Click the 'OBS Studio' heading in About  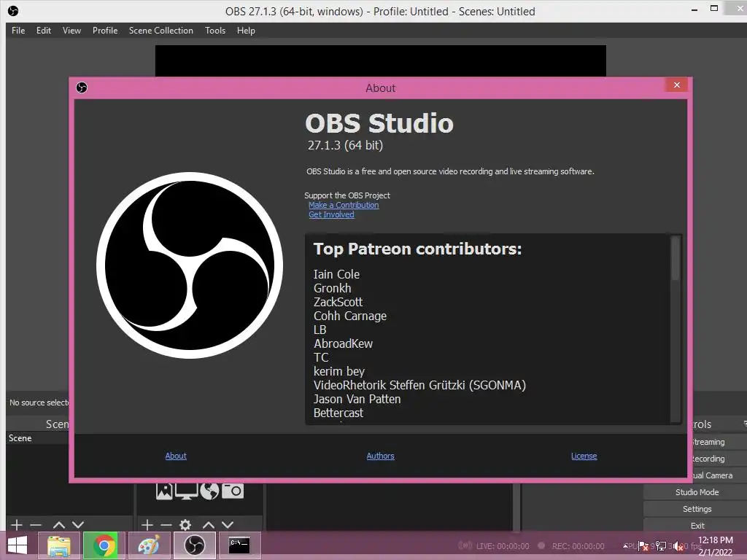pos(379,123)
